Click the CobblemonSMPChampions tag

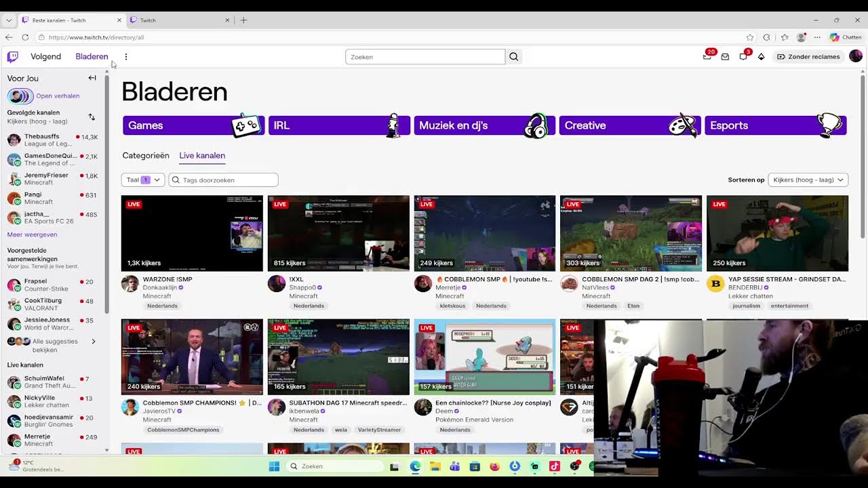pos(183,430)
